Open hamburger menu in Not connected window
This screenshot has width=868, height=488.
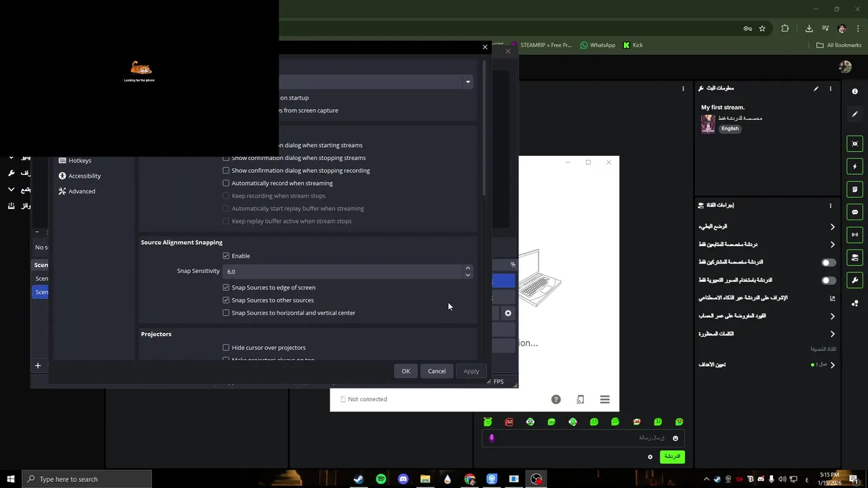[x=605, y=400]
